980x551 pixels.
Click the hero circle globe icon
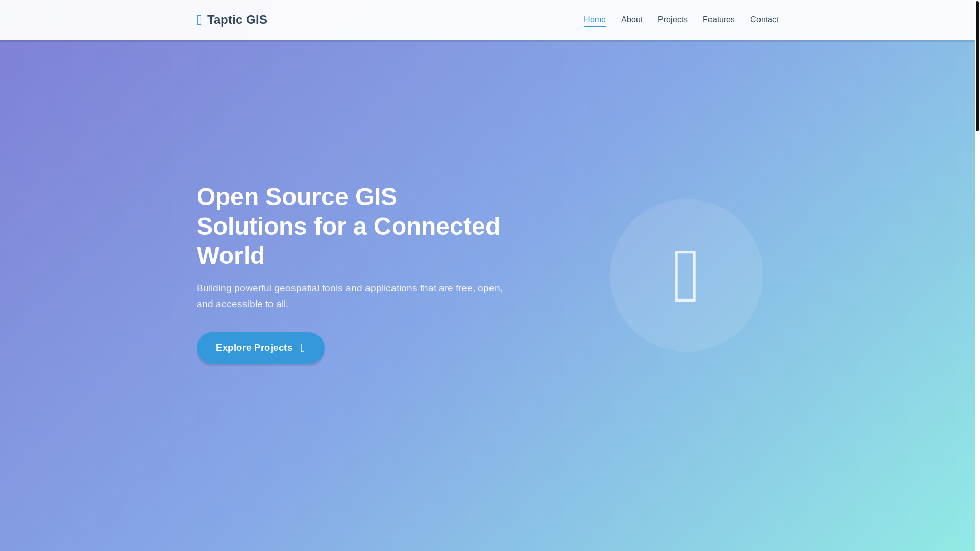click(686, 275)
